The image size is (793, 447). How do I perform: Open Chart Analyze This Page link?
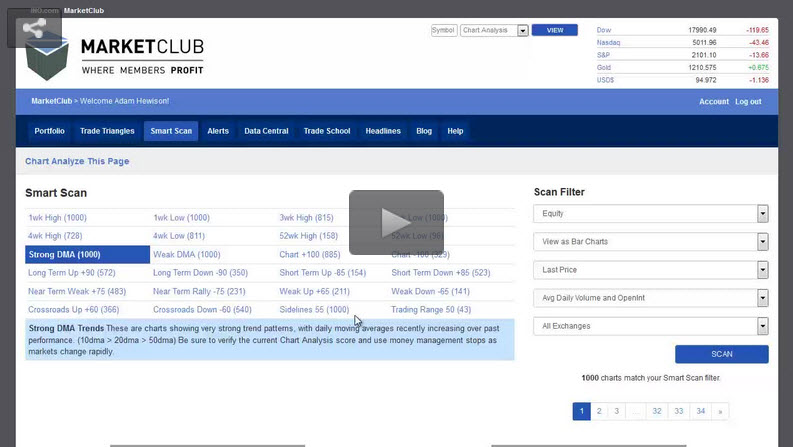[77, 161]
